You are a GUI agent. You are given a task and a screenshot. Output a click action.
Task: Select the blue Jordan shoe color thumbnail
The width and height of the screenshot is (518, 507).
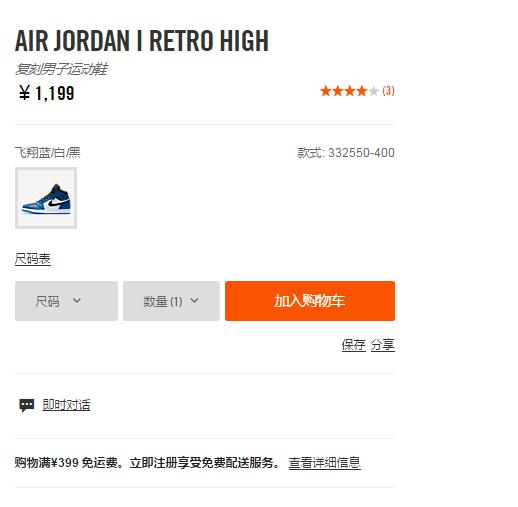[x=46, y=198]
